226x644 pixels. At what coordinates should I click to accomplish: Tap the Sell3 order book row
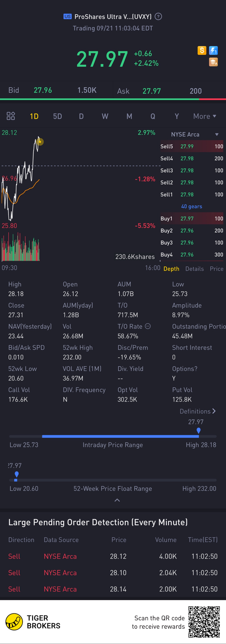(192, 171)
